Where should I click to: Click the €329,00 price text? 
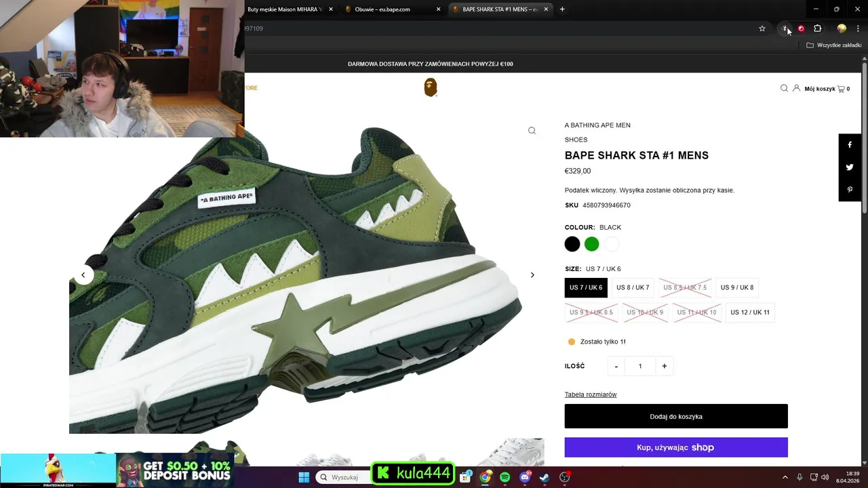point(578,171)
